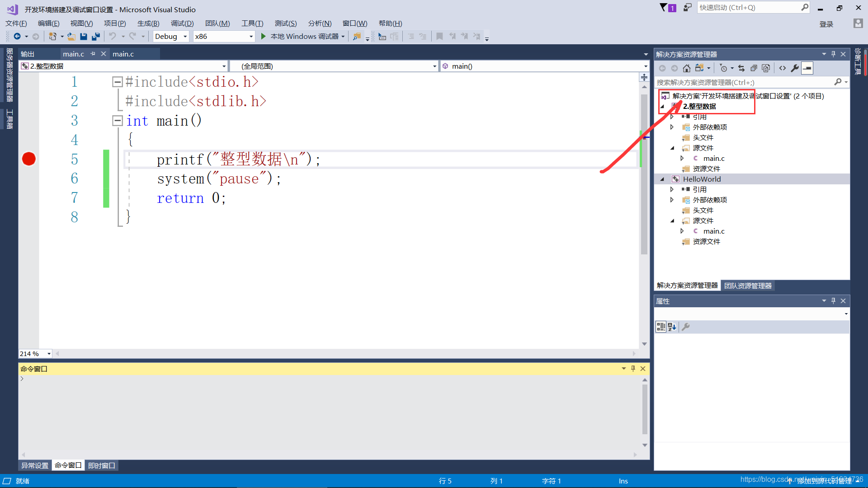Click the Pending Changes Filter clock icon
The height and width of the screenshot is (488, 868).
pos(723,68)
